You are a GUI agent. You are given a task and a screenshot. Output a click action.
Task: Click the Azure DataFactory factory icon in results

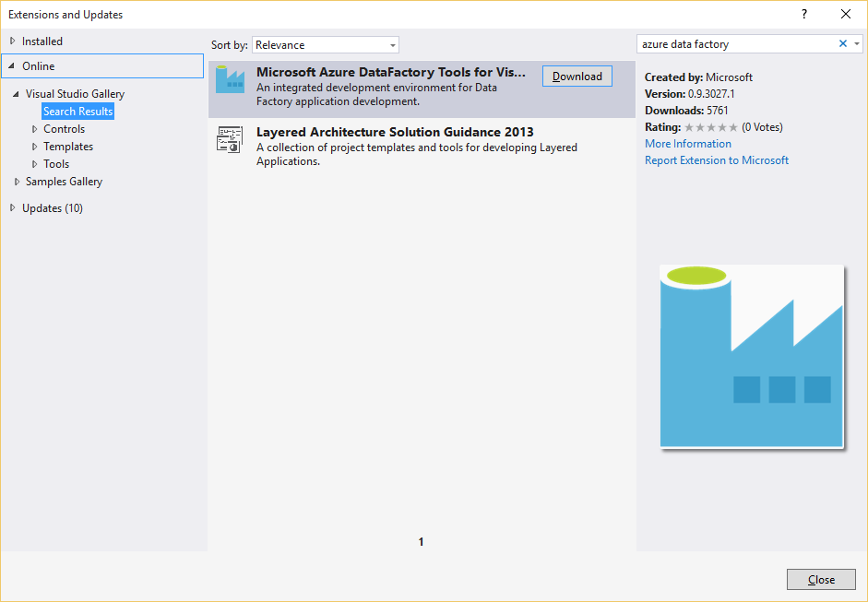click(x=230, y=79)
